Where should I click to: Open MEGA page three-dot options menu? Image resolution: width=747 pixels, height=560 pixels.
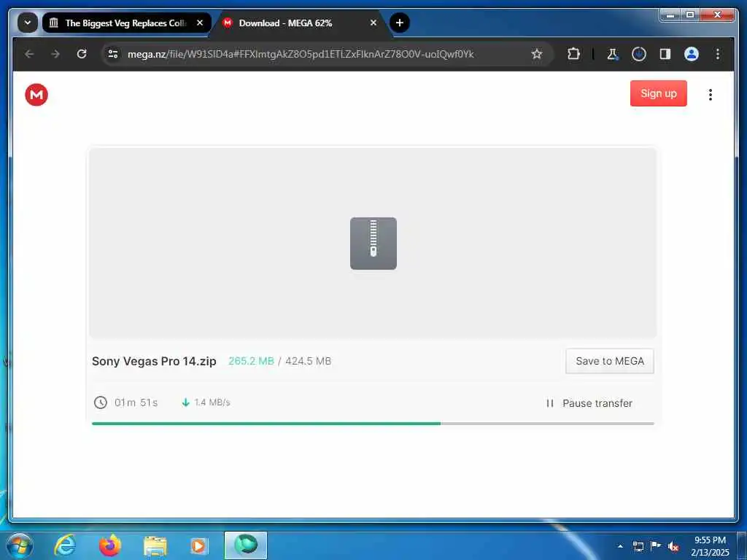click(x=711, y=95)
